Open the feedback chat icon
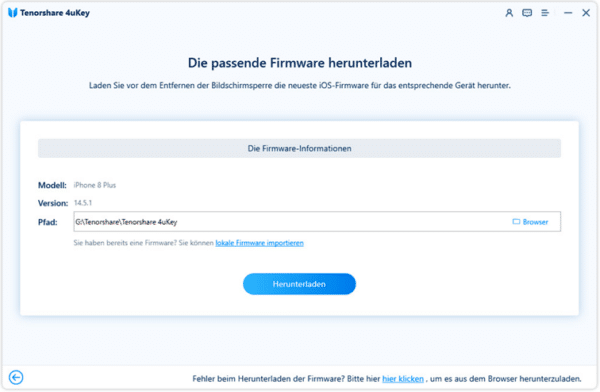The image size is (600, 392). [527, 13]
